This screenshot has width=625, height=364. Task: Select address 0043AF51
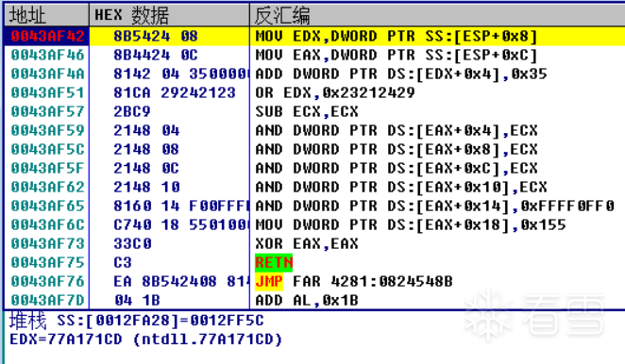coord(47,92)
